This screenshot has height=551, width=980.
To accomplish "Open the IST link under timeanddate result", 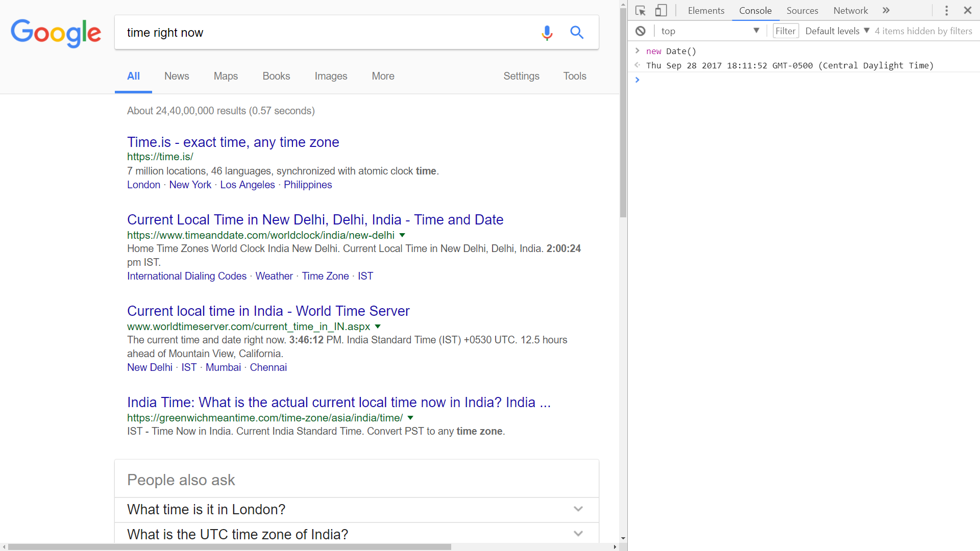I will 365,277.
